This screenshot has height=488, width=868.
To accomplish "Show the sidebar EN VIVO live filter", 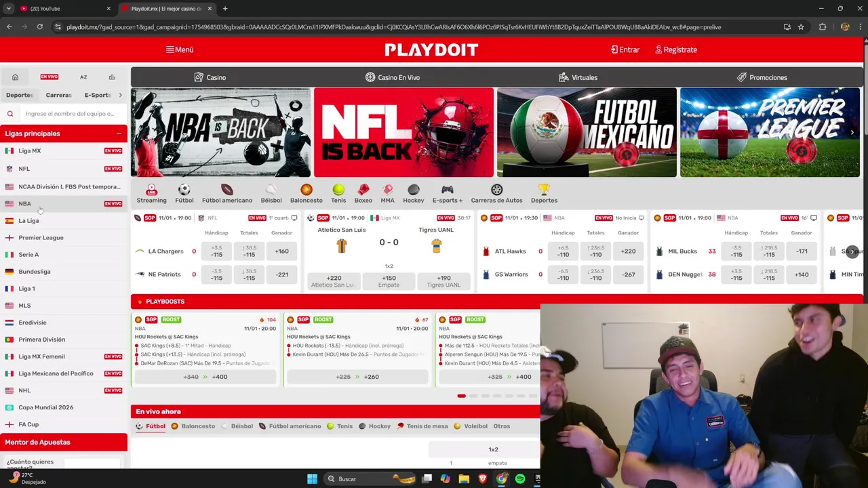I will (x=49, y=77).
